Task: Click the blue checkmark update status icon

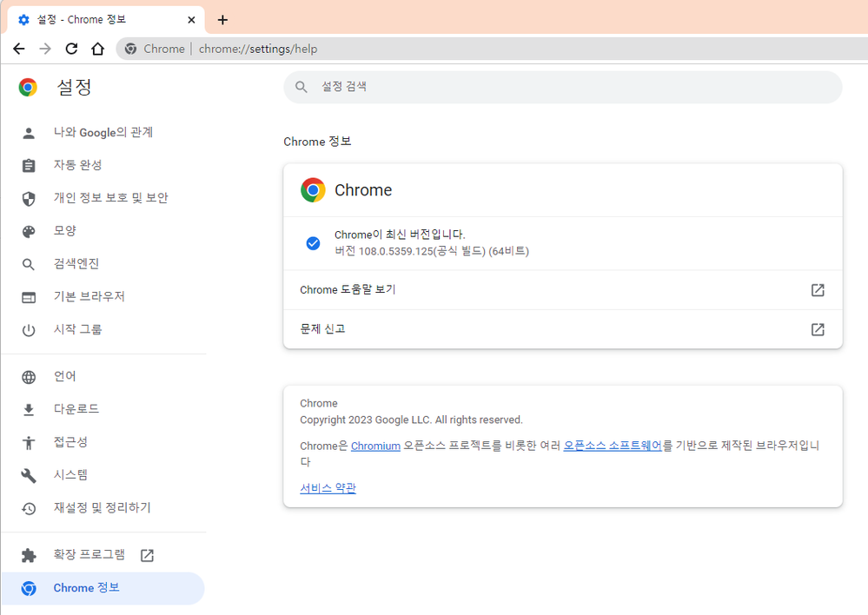Action: point(313,243)
